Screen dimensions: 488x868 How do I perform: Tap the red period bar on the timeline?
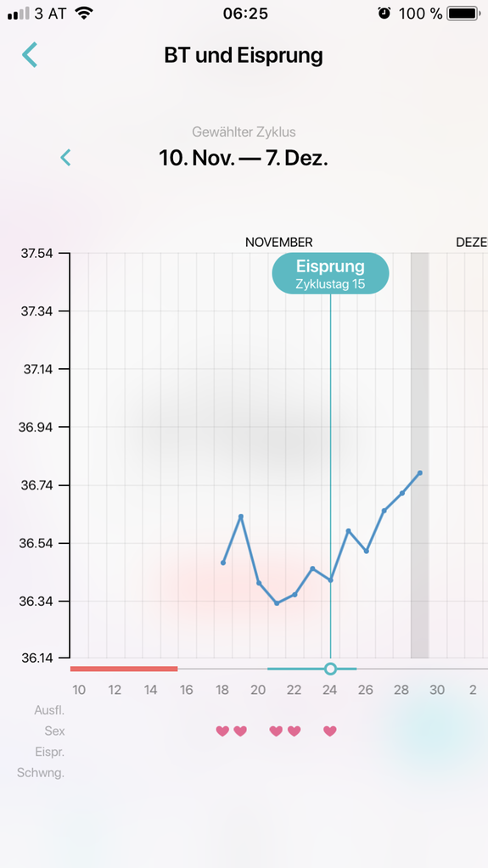point(124,669)
